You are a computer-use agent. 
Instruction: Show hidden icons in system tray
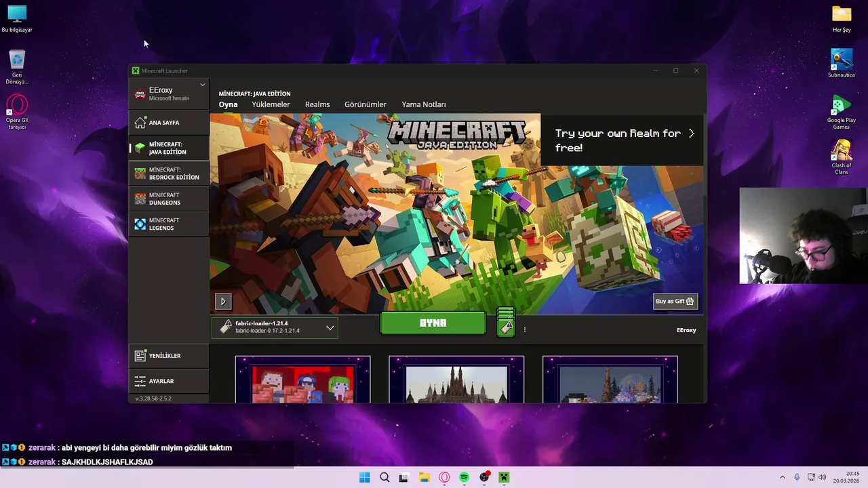782,477
